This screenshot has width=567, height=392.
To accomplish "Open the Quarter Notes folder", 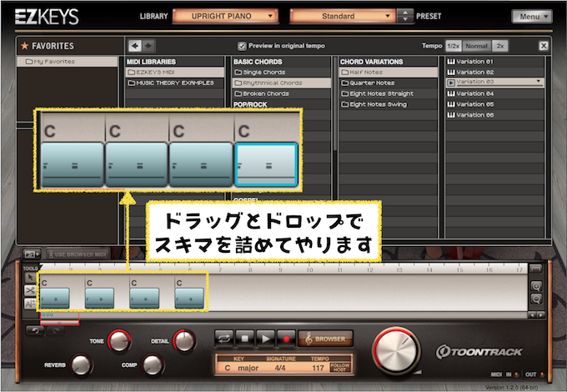I will click(388, 83).
